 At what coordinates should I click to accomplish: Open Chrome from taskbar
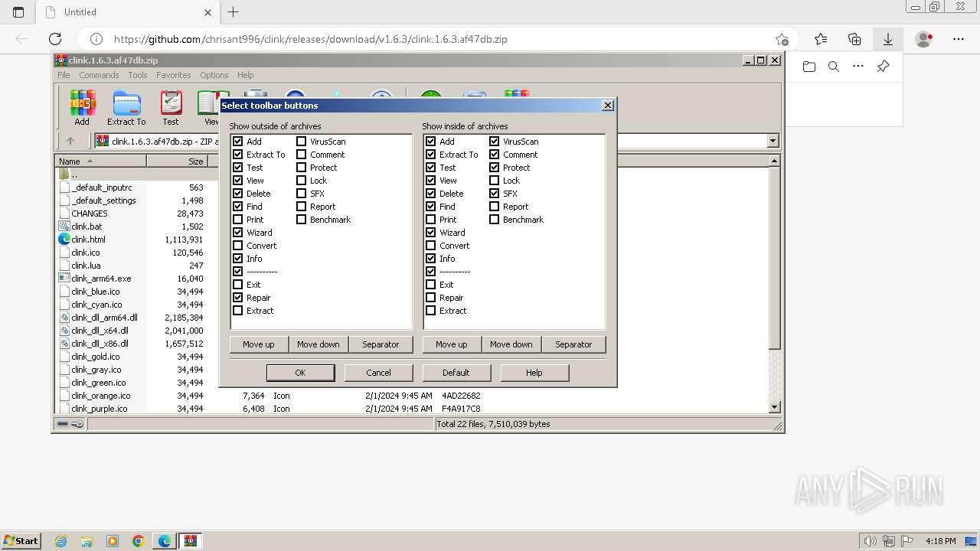[138, 541]
